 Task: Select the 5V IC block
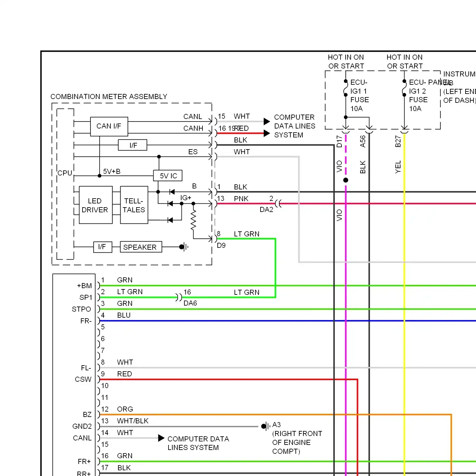point(168,176)
